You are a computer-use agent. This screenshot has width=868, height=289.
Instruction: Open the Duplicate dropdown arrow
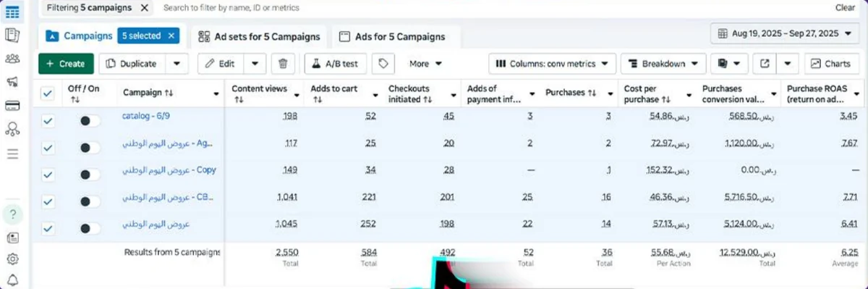(x=177, y=64)
